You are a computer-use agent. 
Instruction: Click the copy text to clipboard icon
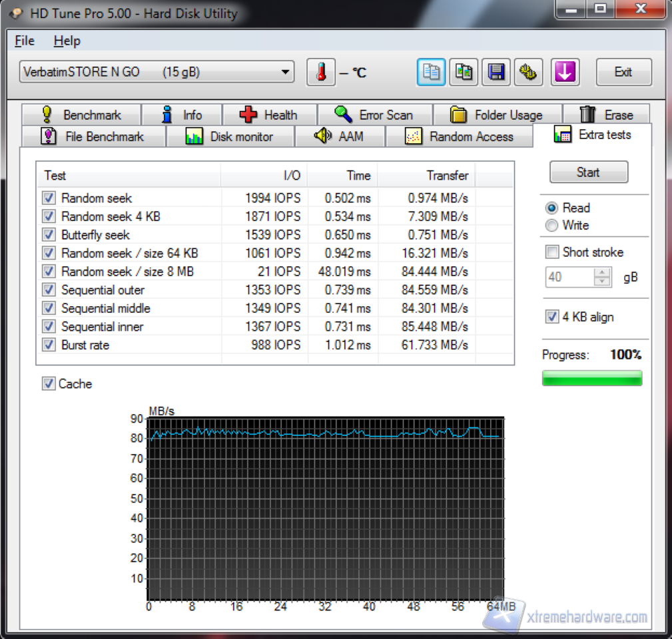pyautogui.click(x=431, y=73)
